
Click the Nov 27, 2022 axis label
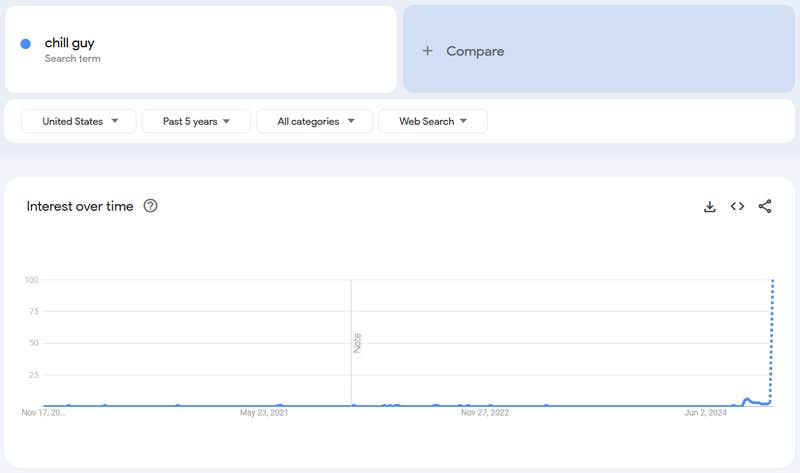(485, 412)
